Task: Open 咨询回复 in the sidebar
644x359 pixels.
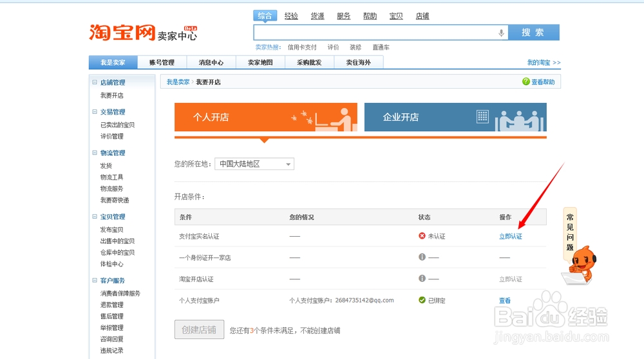Action: (x=111, y=339)
